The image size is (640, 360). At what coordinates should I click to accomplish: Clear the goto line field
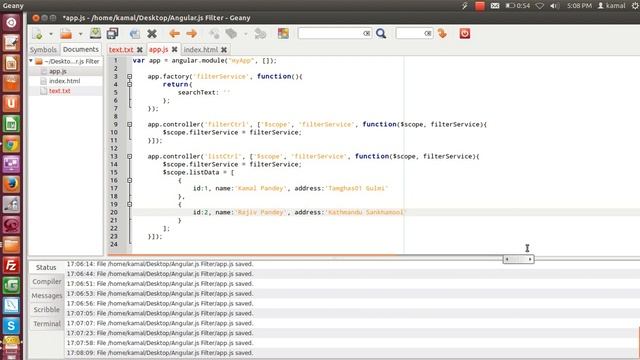[427, 33]
